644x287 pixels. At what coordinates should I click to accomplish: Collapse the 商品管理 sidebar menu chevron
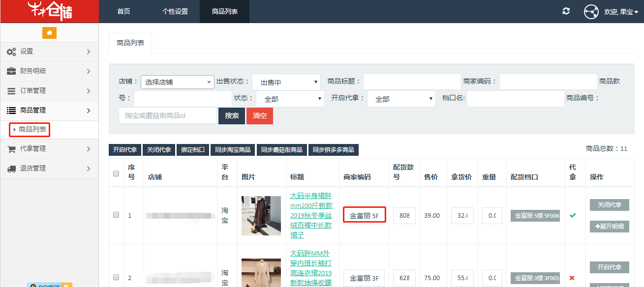(x=89, y=111)
